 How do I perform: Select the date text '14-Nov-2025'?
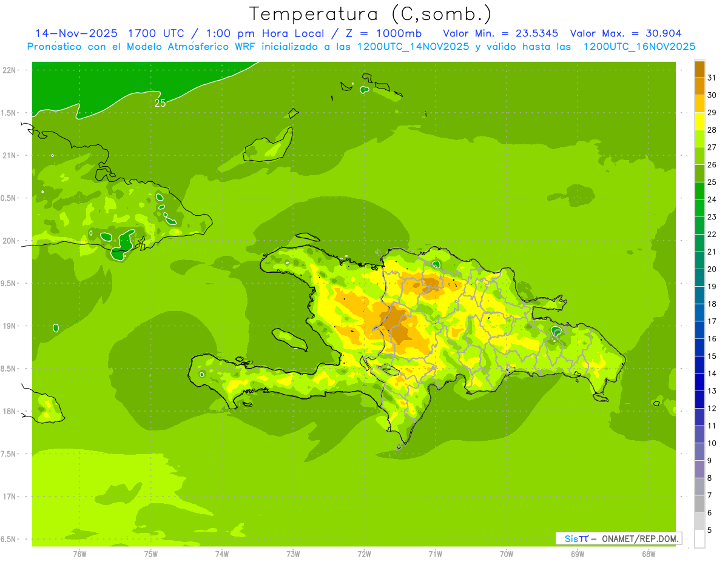point(78,33)
